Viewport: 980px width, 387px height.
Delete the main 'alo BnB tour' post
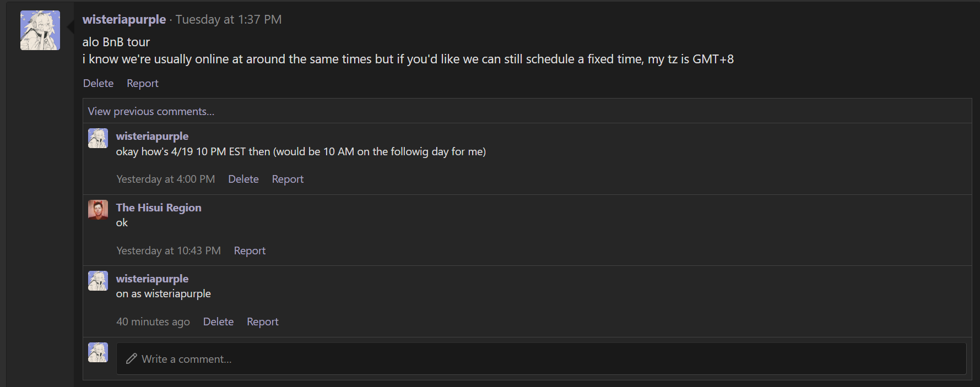tap(98, 83)
